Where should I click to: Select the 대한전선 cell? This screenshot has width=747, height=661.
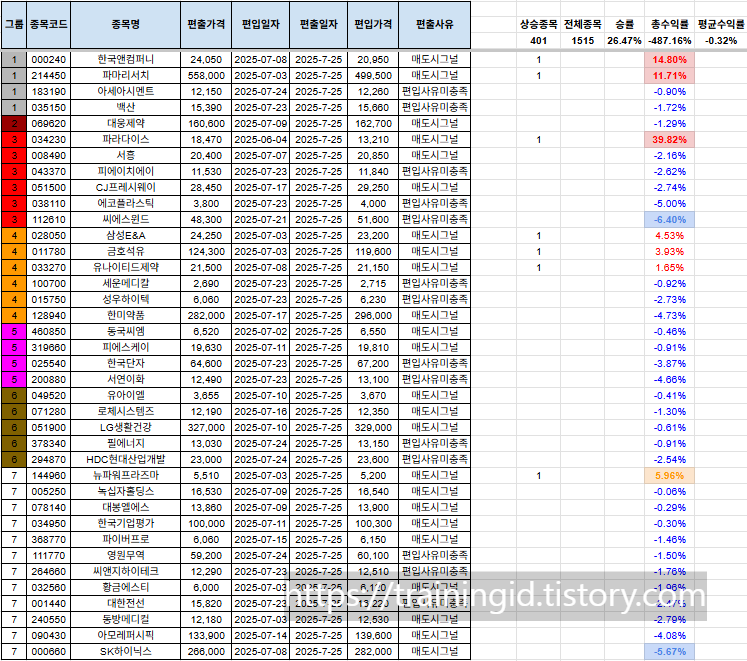(126, 603)
